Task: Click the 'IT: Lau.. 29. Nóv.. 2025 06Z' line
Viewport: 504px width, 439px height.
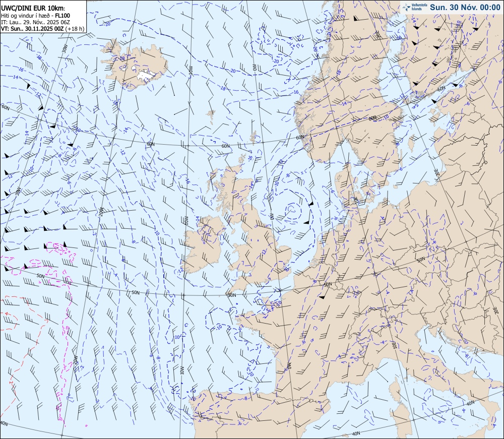Action: [x=35, y=22]
